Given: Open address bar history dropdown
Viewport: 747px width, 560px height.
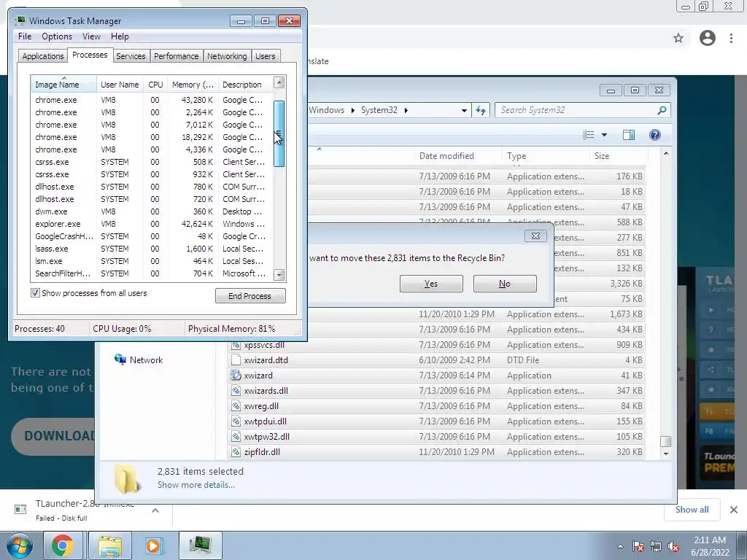Looking at the screenshot, I should click(464, 111).
